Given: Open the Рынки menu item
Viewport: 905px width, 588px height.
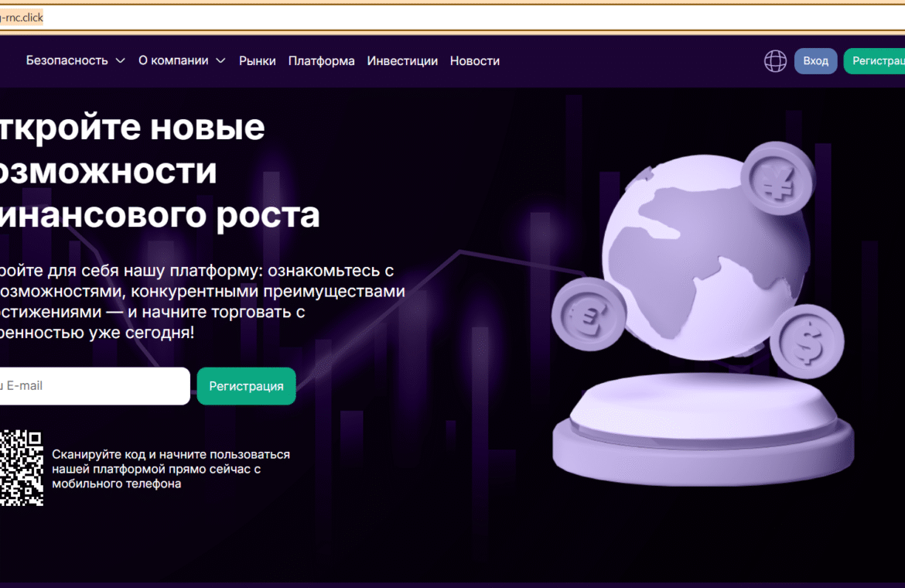Looking at the screenshot, I should click(x=257, y=61).
